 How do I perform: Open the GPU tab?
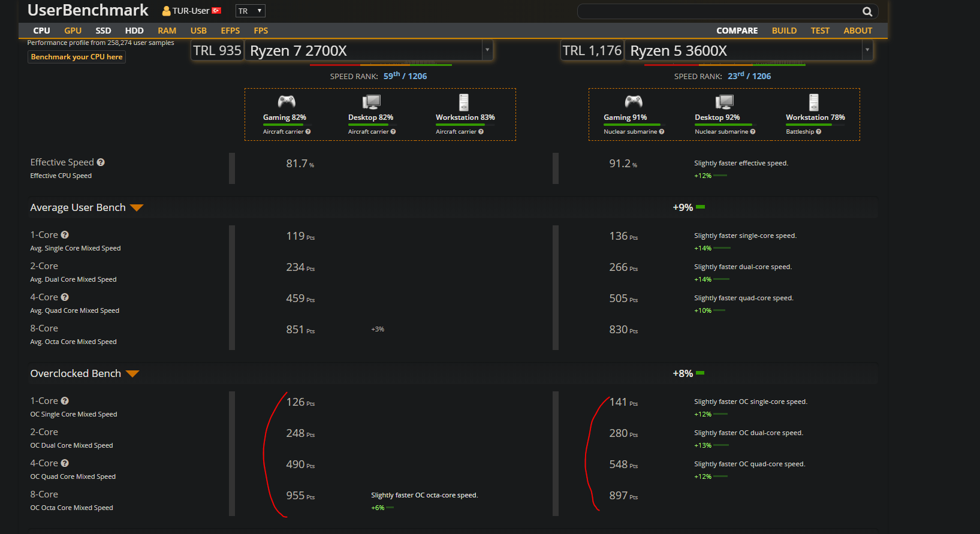tap(73, 31)
